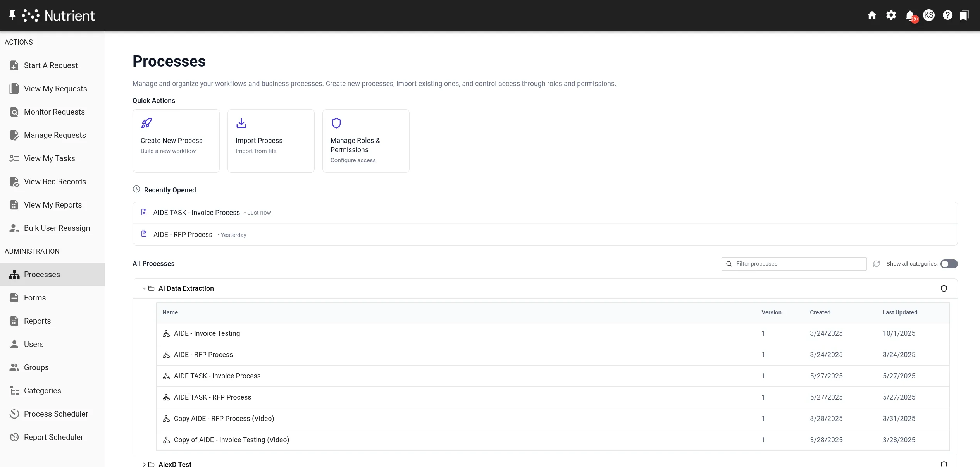
Task: Sort by the Name column header
Action: point(170,312)
